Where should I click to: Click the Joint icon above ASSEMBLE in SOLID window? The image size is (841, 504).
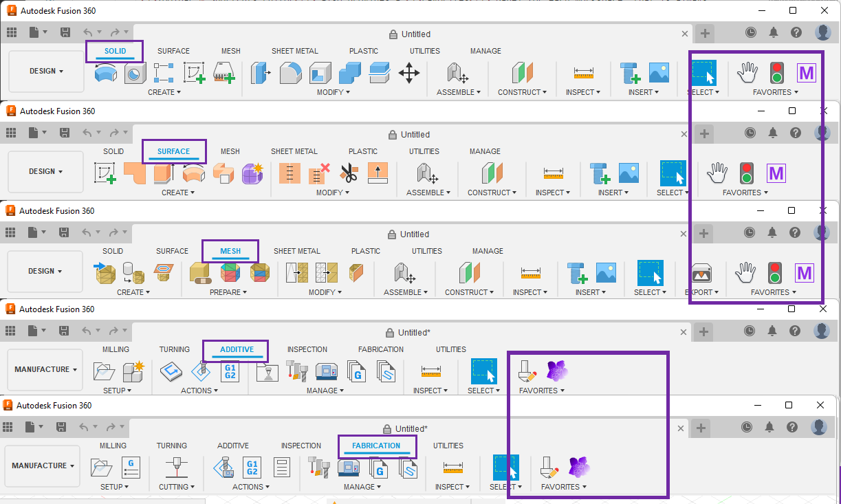point(457,72)
